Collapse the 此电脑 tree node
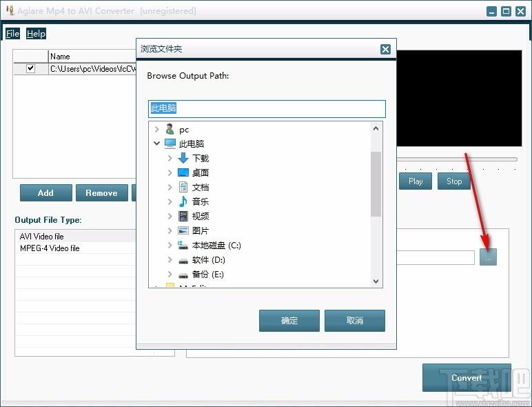The image size is (532, 407). pyautogui.click(x=156, y=143)
